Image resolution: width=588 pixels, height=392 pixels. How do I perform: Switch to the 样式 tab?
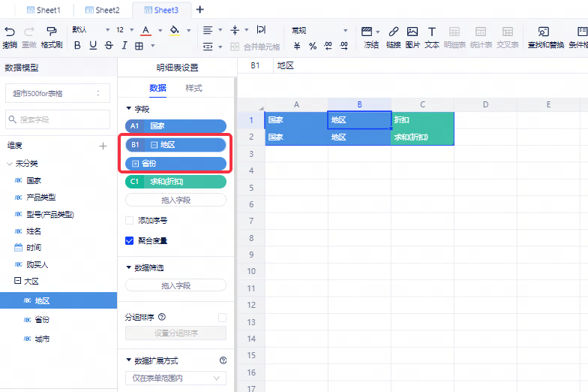tap(193, 88)
